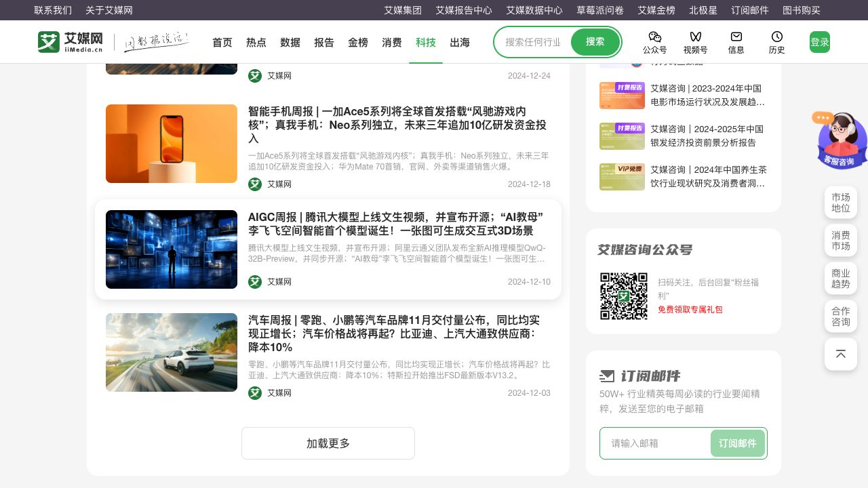This screenshot has height=488, width=868.
Task: Focus the 搜索任何行业 search box
Action: click(x=533, y=42)
